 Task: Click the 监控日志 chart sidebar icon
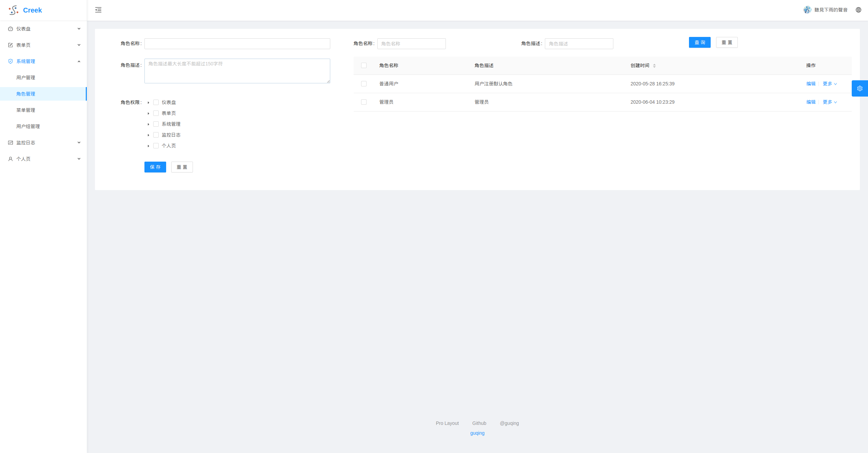point(11,143)
